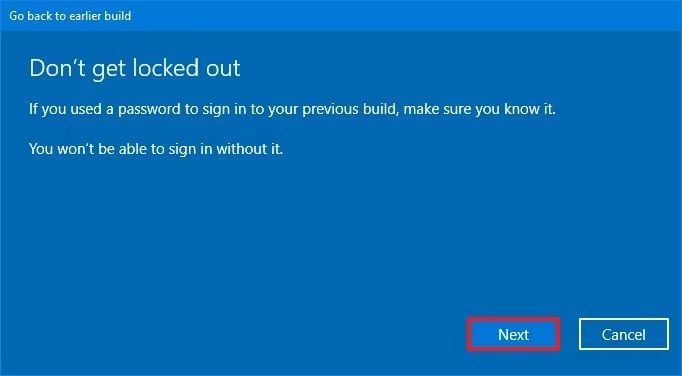The height and width of the screenshot is (376, 682).
Task: Click the 'Don't get locked out' heading
Action: pos(135,69)
